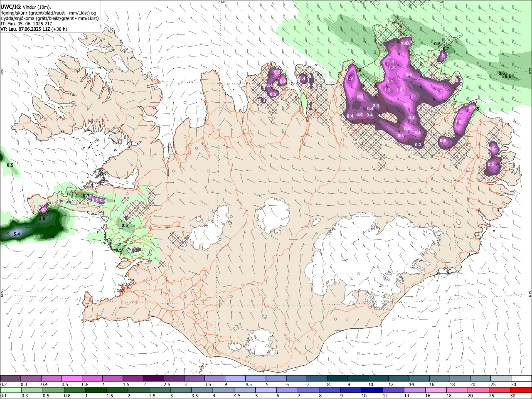Viewport: 532px width, 399px height.
Task: Click the 2.9 precipitation value on the map
Action: [42, 218]
